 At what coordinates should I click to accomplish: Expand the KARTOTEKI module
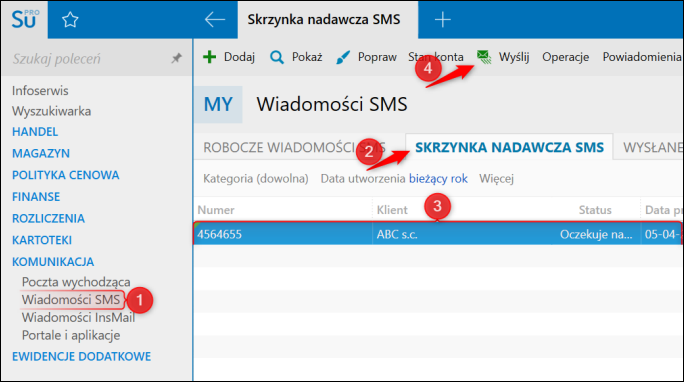(x=42, y=240)
